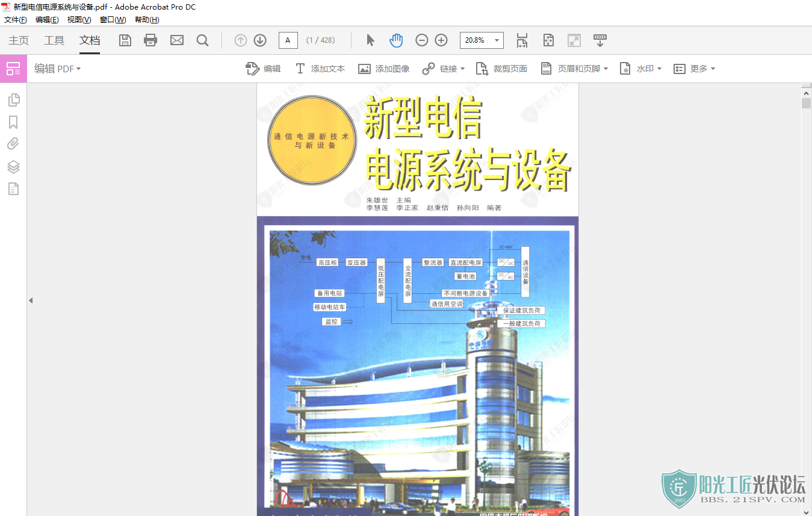Screen dimensions: 812x516
Task: Open the zoom level 20.8% dropdown
Action: 497,40
